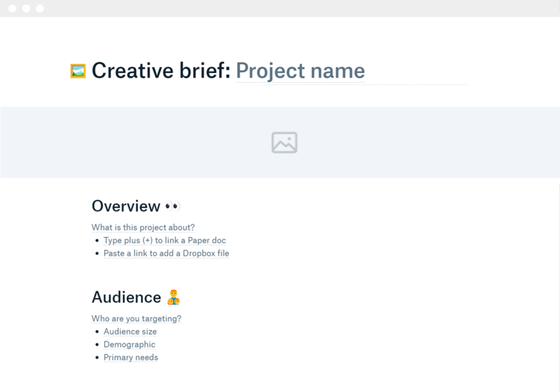Click the Audience section heading
Viewport: 560px width, 392px height.
click(126, 297)
